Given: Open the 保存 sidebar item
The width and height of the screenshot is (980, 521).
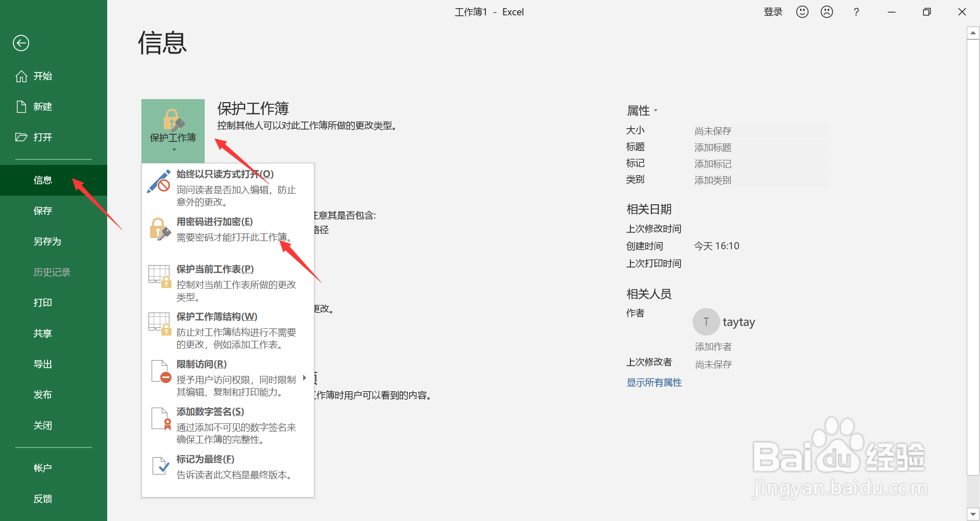Looking at the screenshot, I should [54, 211].
